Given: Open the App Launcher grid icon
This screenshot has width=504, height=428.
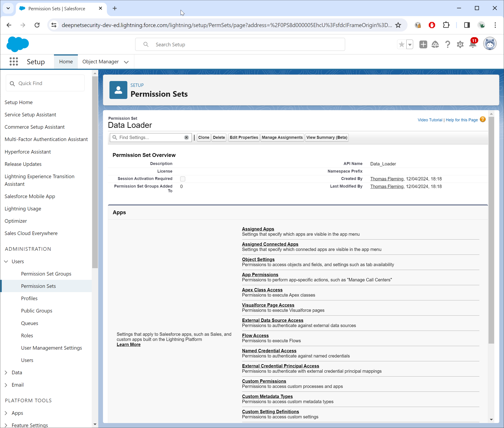Looking at the screenshot, I should (14, 62).
